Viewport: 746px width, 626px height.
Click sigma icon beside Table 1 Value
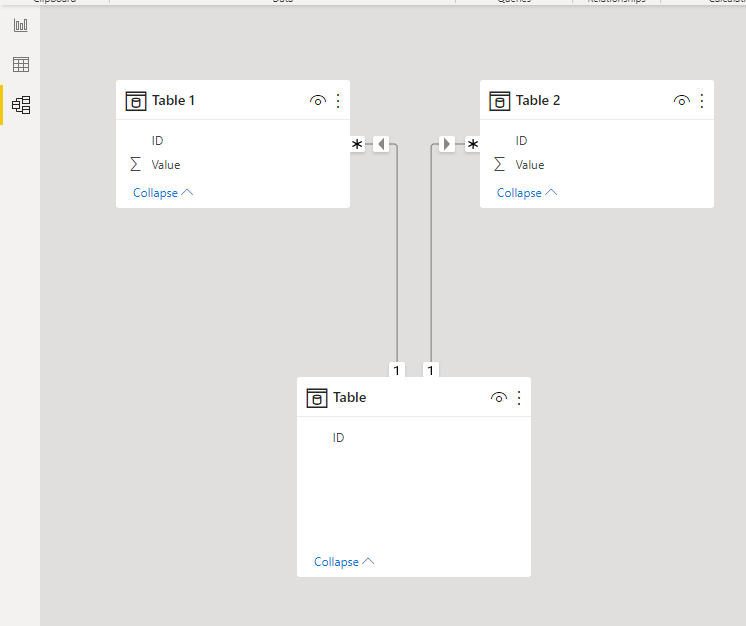(x=136, y=165)
